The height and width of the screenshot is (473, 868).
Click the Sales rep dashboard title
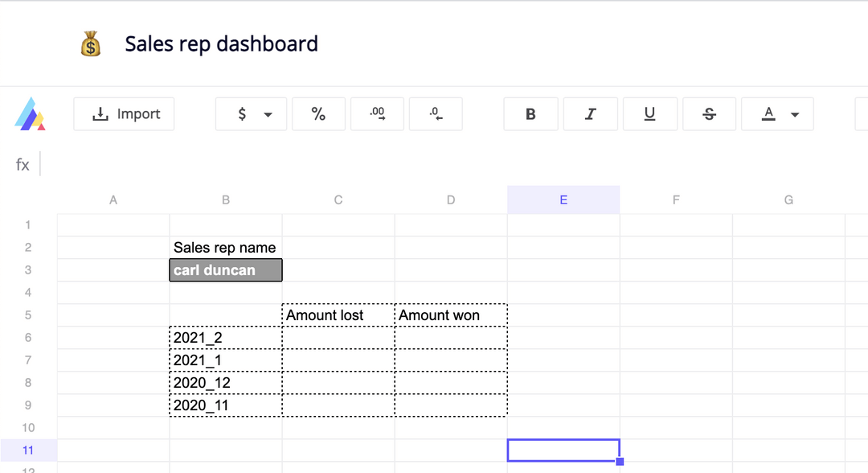click(x=221, y=43)
